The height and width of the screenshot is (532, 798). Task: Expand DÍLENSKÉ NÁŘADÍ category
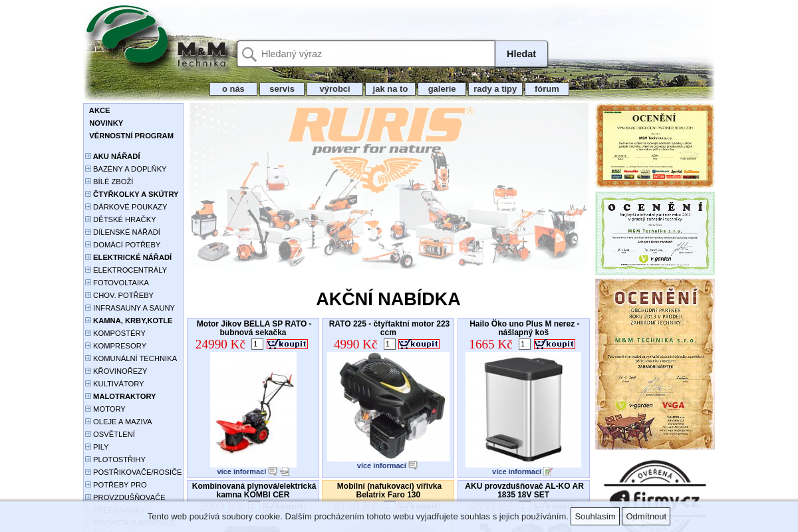pyautogui.click(x=88, y=232)
